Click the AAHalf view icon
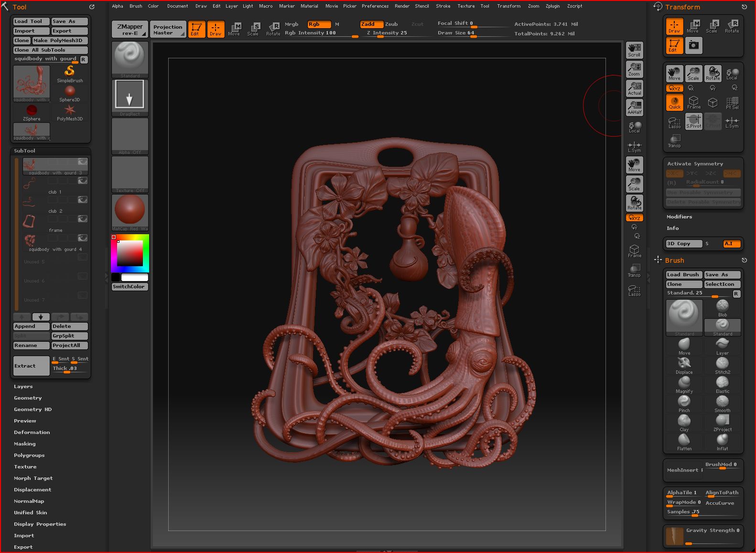 click(634, 108)
